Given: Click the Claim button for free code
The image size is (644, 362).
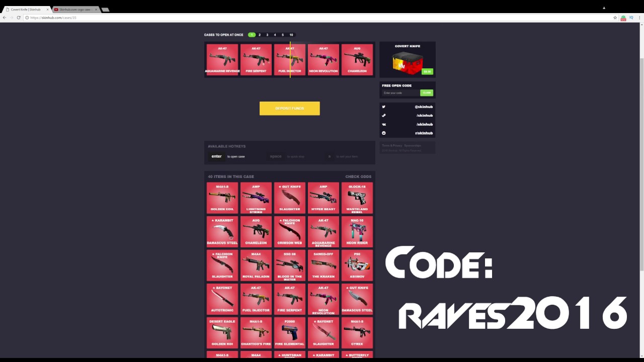Looking at the screenshot, I should [427, 93].
